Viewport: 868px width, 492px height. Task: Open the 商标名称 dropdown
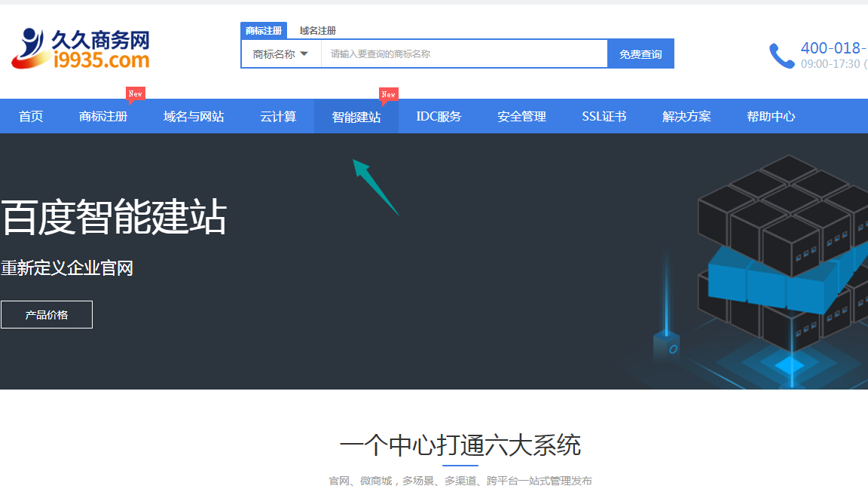tap(280, 54)
